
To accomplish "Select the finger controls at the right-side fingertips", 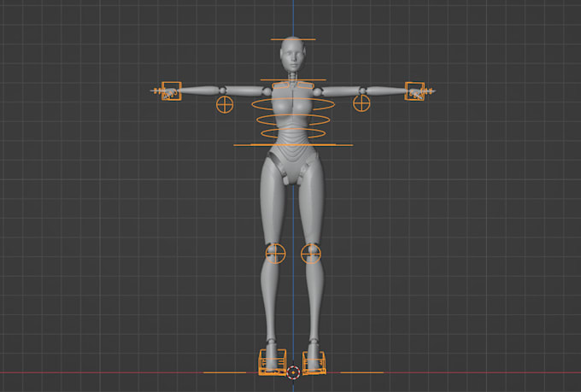I will (x=430, y=91).
